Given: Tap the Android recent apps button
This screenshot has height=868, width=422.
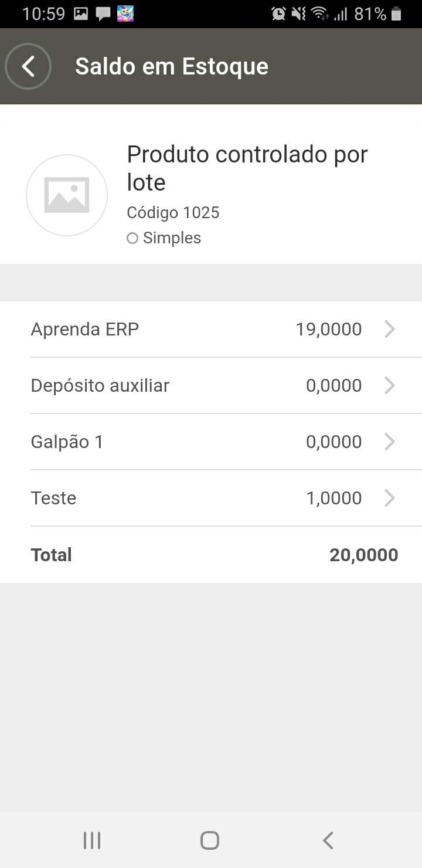Looking at the screenshot, I should point(92,840).
